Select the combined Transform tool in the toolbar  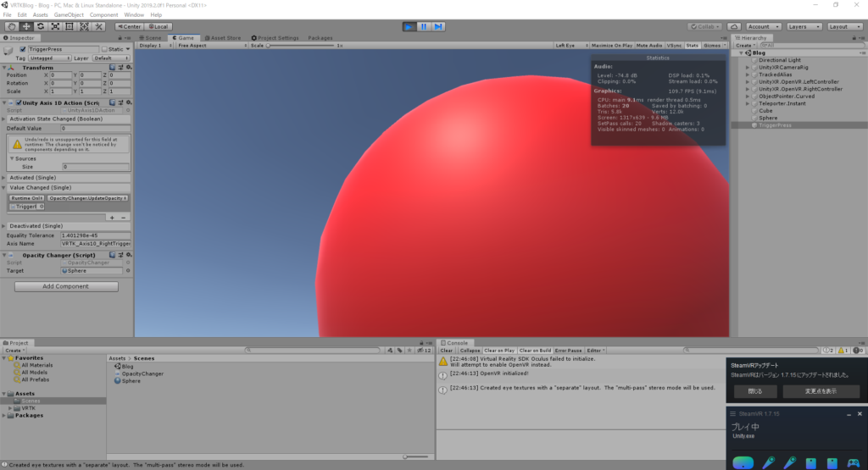pyautogui.click(x=84, y=26)
